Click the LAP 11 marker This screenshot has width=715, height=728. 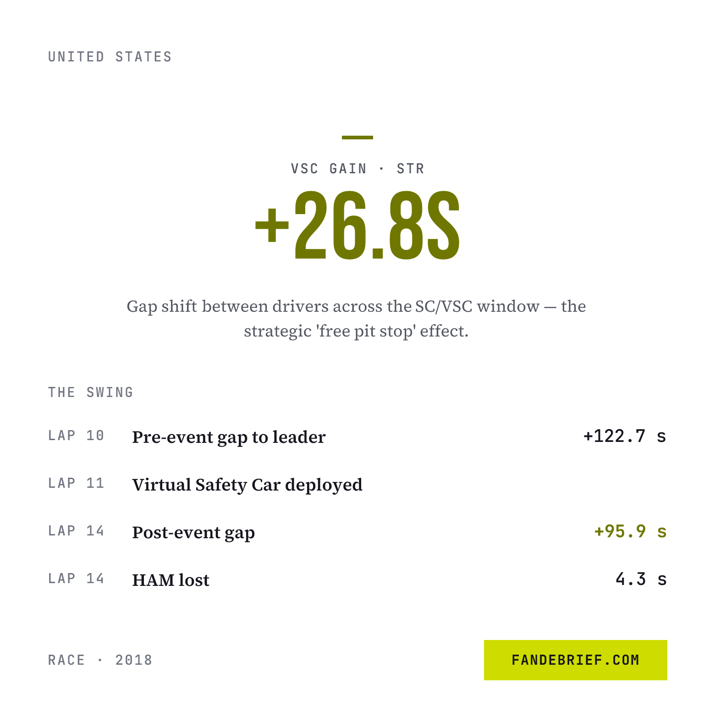point(77,483)
